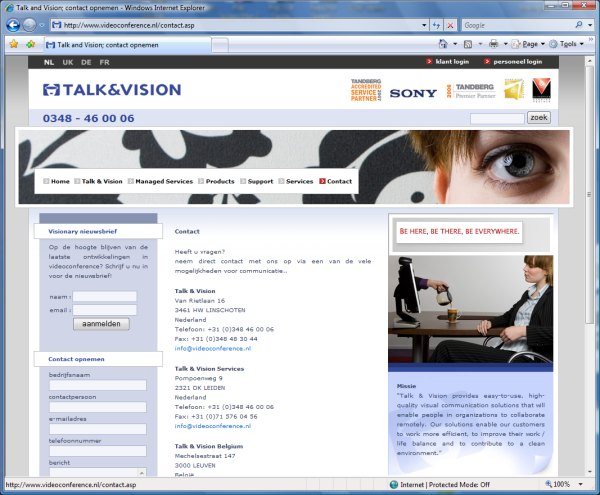Click the aanmelden button

click(x=101, y=324)
